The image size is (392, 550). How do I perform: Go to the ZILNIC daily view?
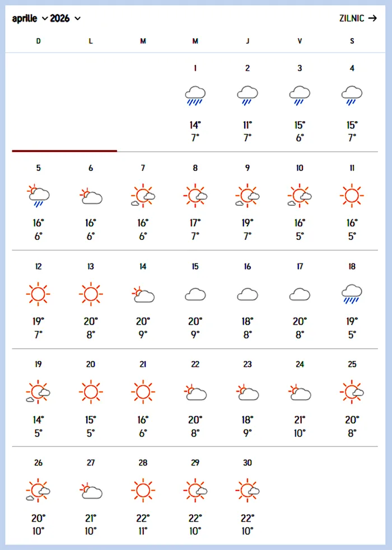point(358,18)
